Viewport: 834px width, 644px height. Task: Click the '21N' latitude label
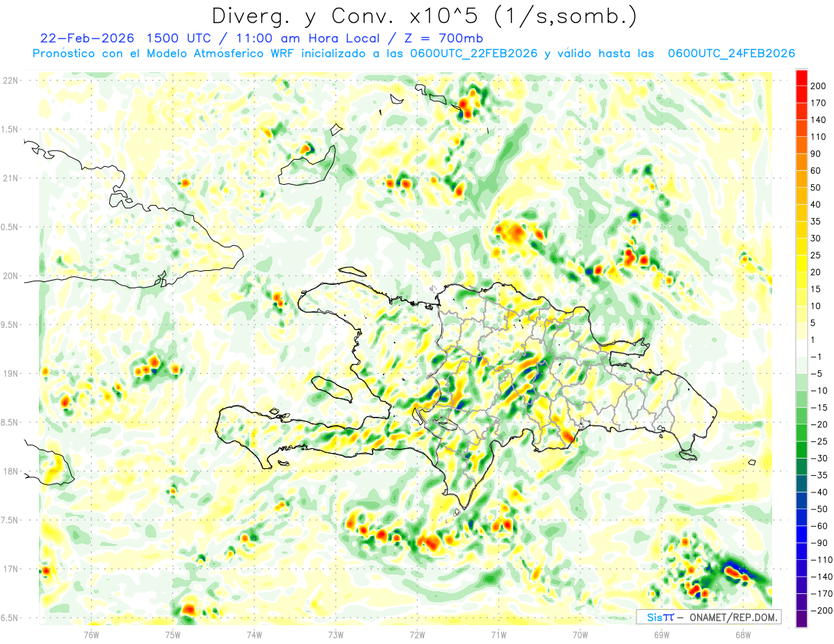pos(10,179)
